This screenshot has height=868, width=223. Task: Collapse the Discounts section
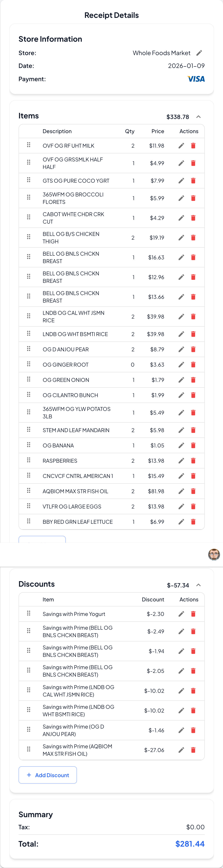pos(199,585)
